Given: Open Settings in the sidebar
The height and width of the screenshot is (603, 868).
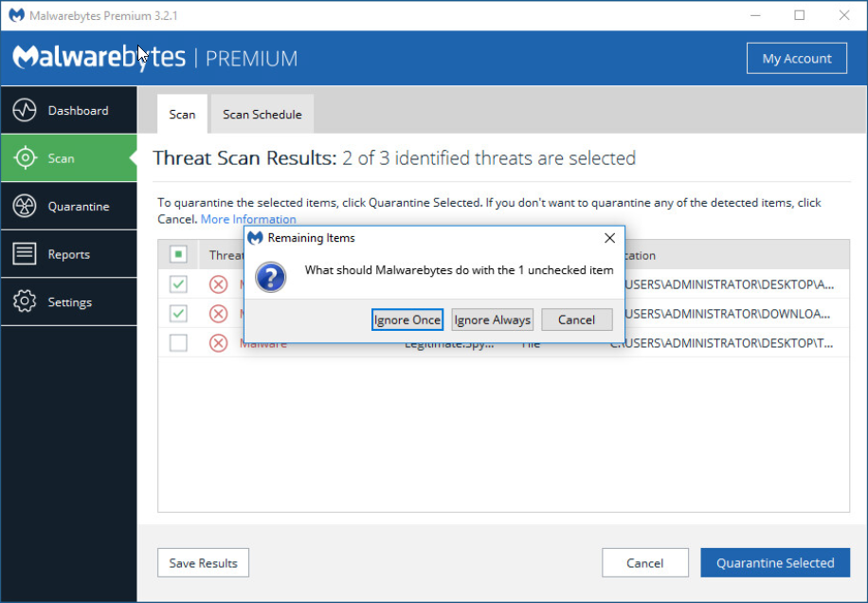Looking at the screenshot, I should (68, 301).
